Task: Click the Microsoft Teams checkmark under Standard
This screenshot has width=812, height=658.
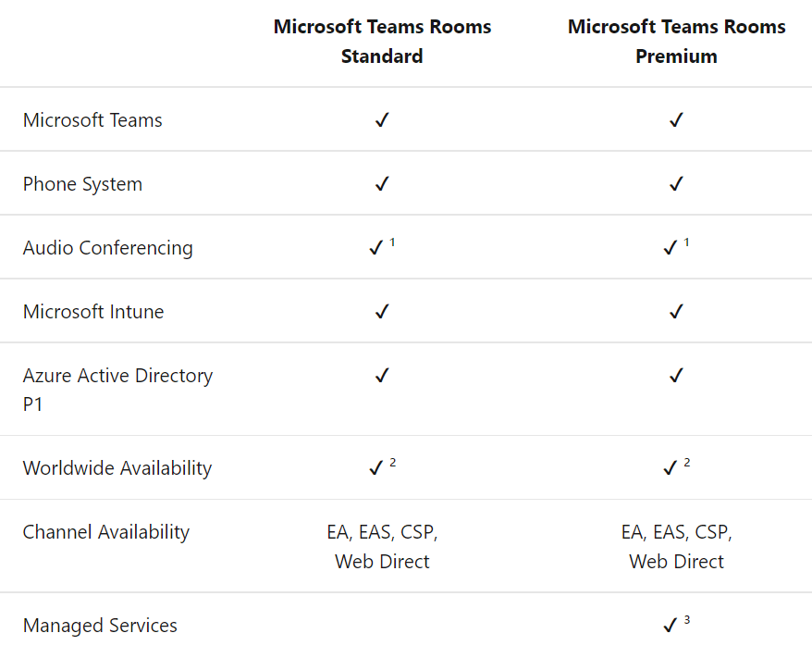Action: 382,120
